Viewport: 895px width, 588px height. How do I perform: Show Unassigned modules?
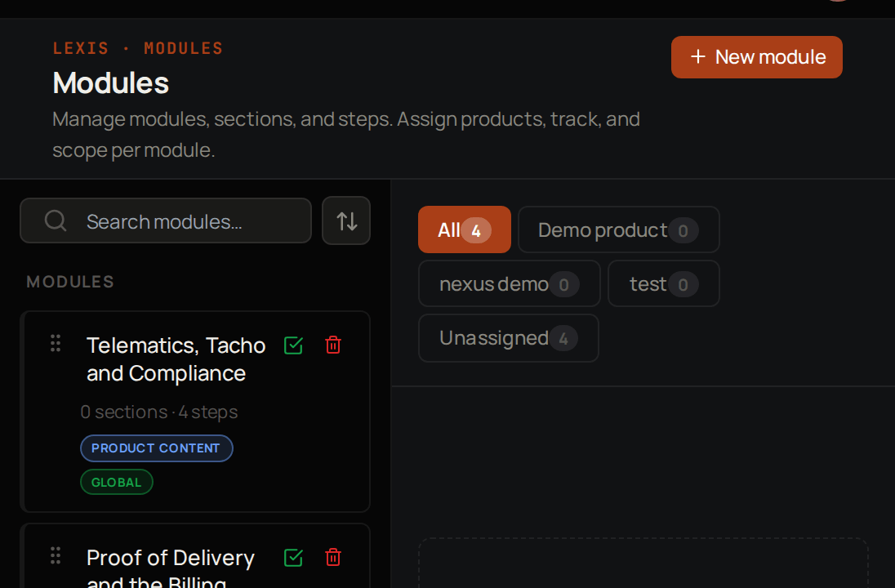[x=509, y=338]
